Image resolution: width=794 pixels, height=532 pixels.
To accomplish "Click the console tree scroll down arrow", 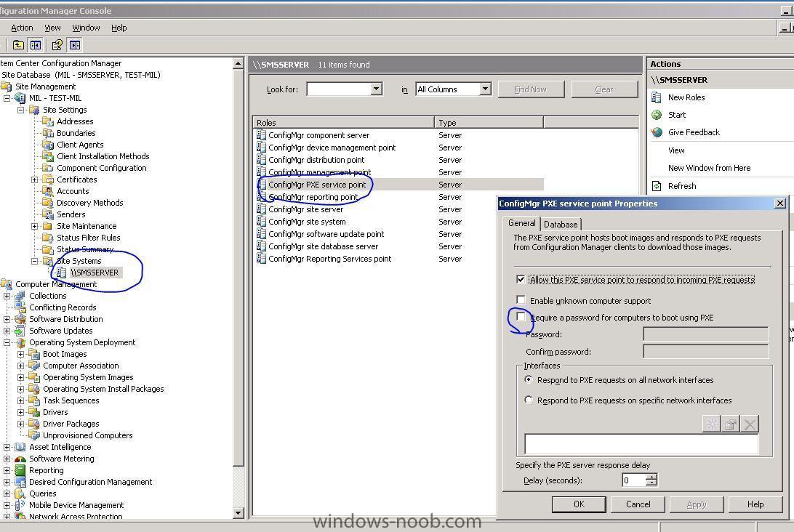I will (x=238, y=513).
